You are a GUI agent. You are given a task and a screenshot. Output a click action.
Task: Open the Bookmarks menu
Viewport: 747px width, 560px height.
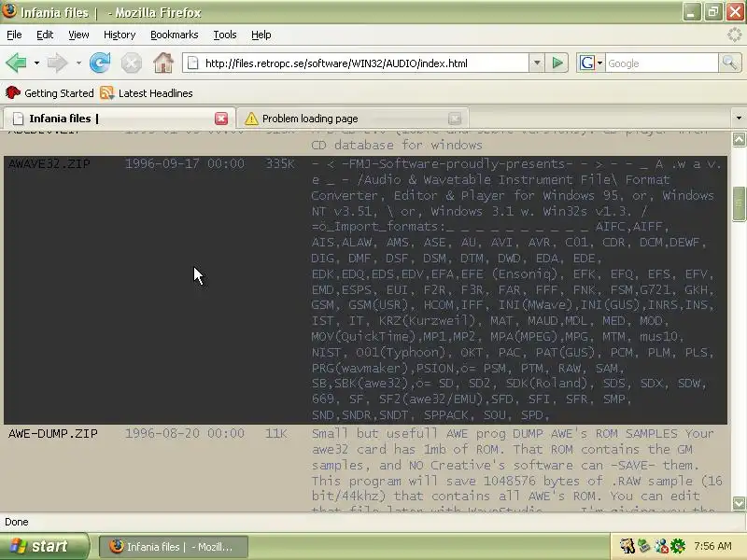174,35
